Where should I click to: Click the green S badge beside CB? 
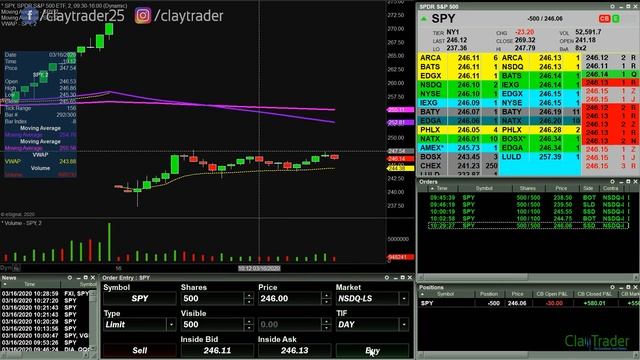click(616, 19)
